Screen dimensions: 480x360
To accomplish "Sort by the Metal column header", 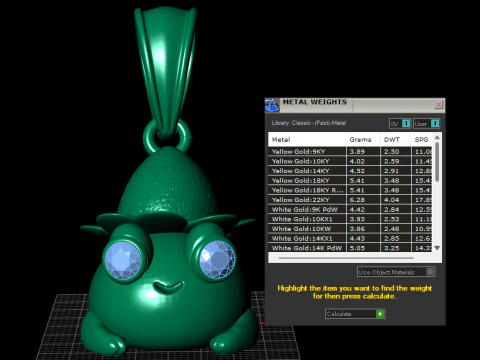I will (x=307, y=140).
